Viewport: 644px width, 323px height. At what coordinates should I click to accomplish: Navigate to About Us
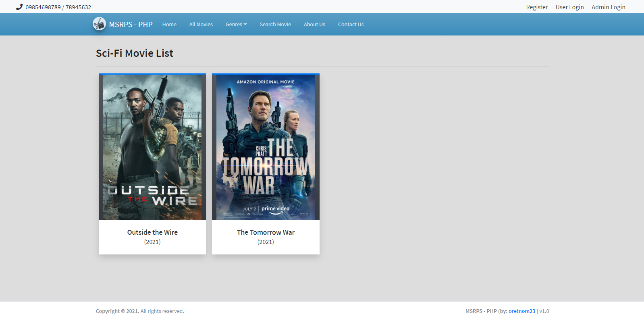coord(314,24)
